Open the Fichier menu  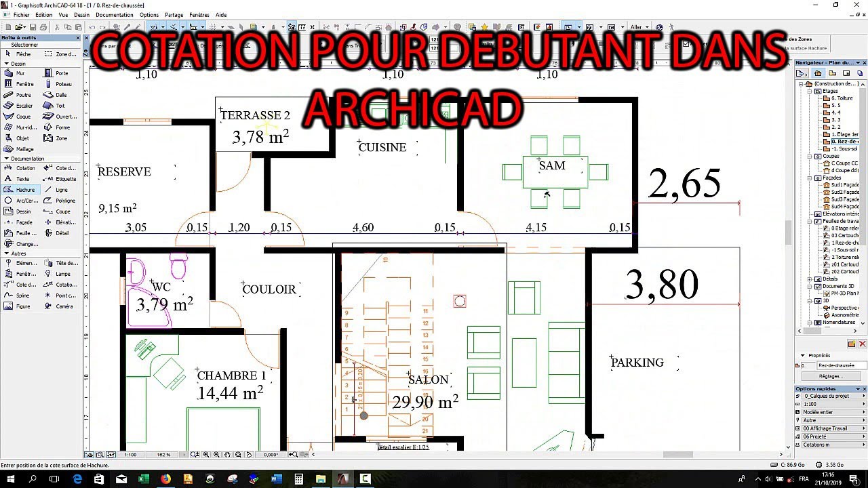21,15
